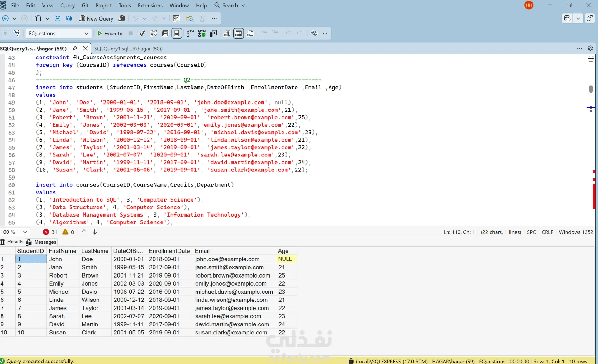
Task: Open the FQuestions database dropdown
Action: pos(86,33)
